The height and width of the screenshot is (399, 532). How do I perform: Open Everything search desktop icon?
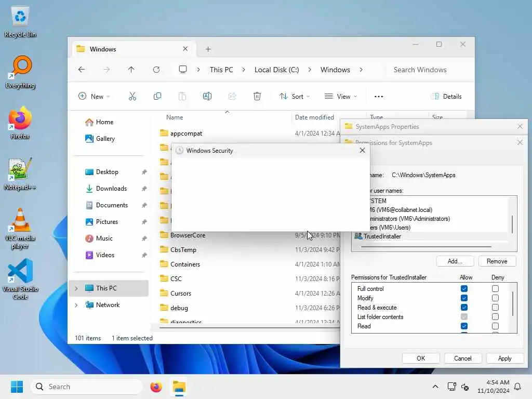[x=20, y=73]
